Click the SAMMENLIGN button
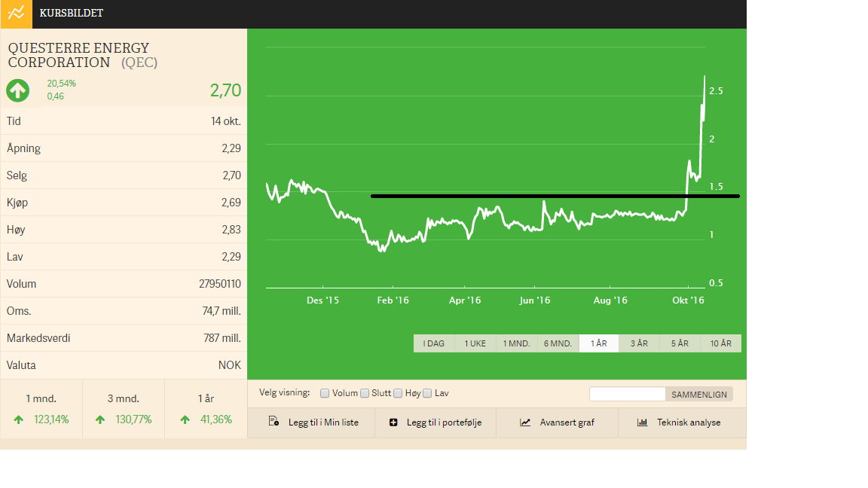Image resolution: width=868 pixels, height=488 pixels. click(699, 395)
